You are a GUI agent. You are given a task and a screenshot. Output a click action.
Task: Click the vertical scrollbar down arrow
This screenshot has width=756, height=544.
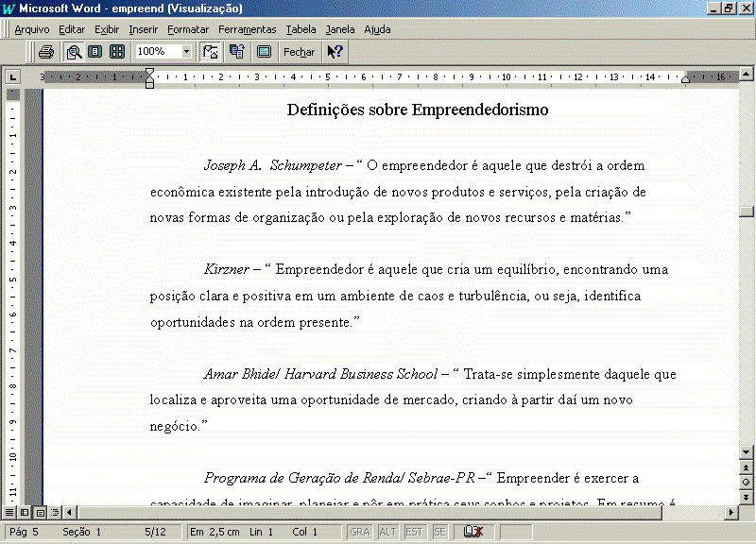point(746,452)
